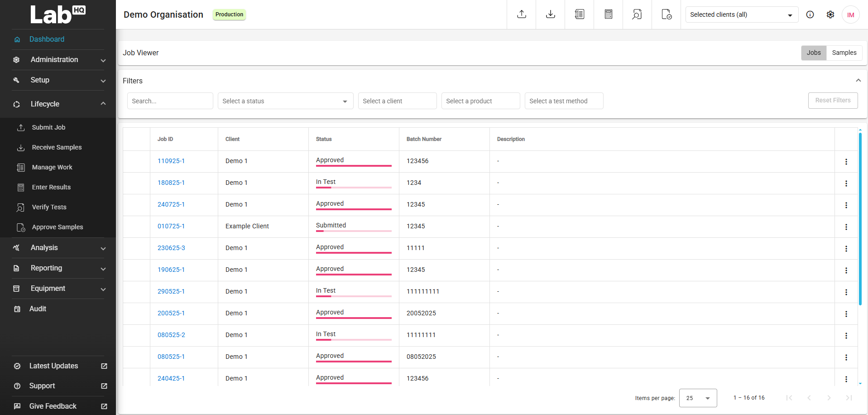Switch to the Jobs tab
The image size is (868, 415).
(x=813, y=53)
